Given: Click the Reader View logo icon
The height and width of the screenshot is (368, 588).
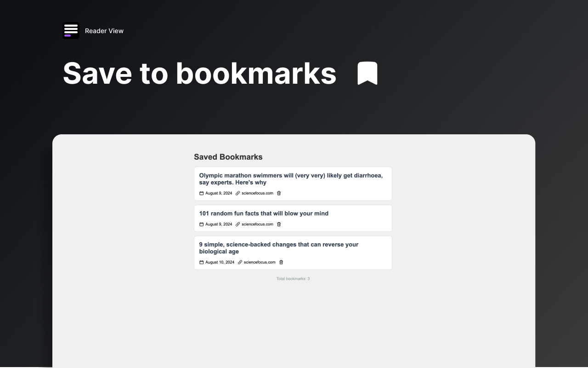Looking at the screenshot, I should (x=71, y=31).
